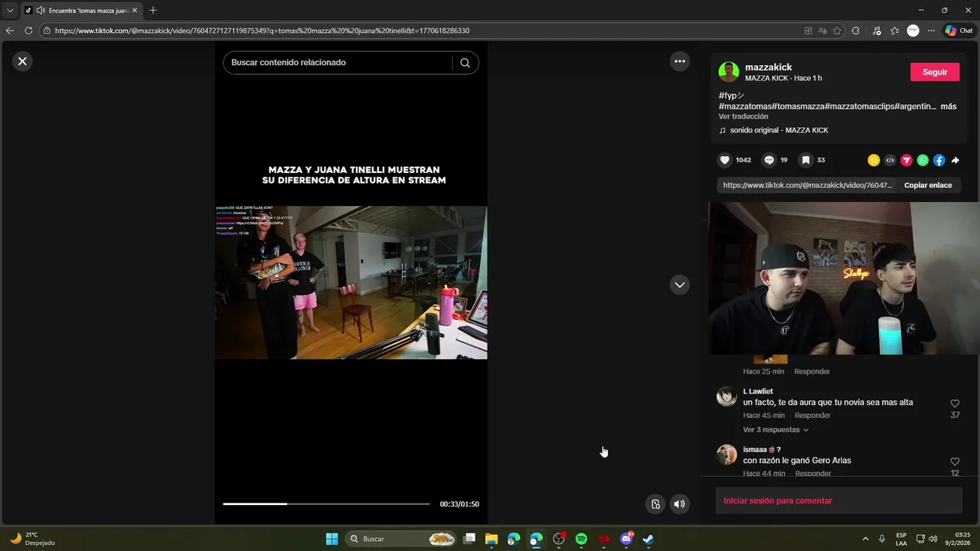Open taskbar volume speaker icon
The width and height of the screenshot is (980, 551).
tap(933, 539)
